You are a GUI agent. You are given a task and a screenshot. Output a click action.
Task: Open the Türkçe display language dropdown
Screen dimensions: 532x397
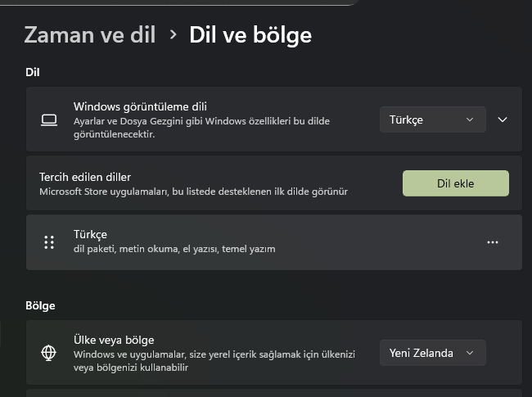[432, 120]
